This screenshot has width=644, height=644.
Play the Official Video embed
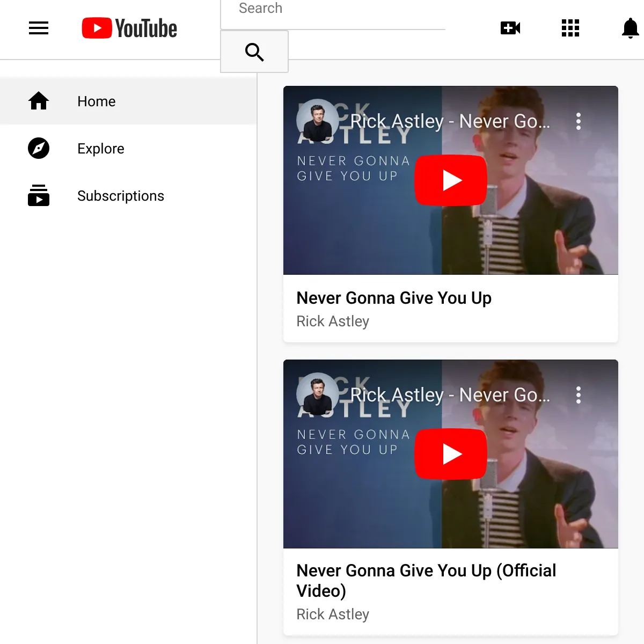[x=451, y=454]
